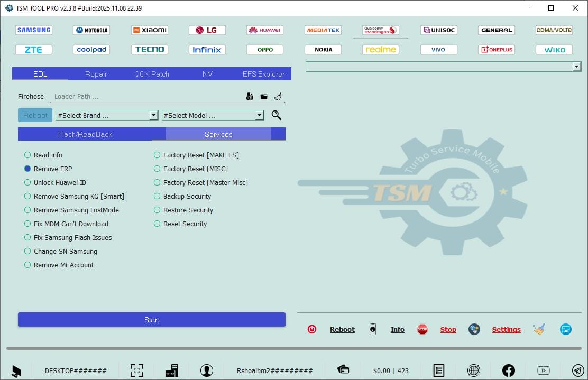Open the #Select Model dropdown
Image resolution: width=588 pixels, height=380 pixels.
click(259, 115)
